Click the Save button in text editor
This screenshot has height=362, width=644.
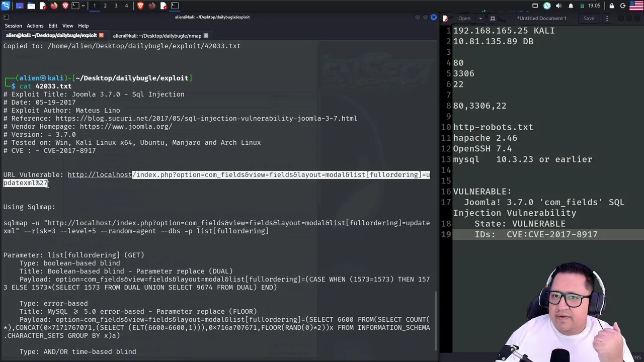[589, 19]
